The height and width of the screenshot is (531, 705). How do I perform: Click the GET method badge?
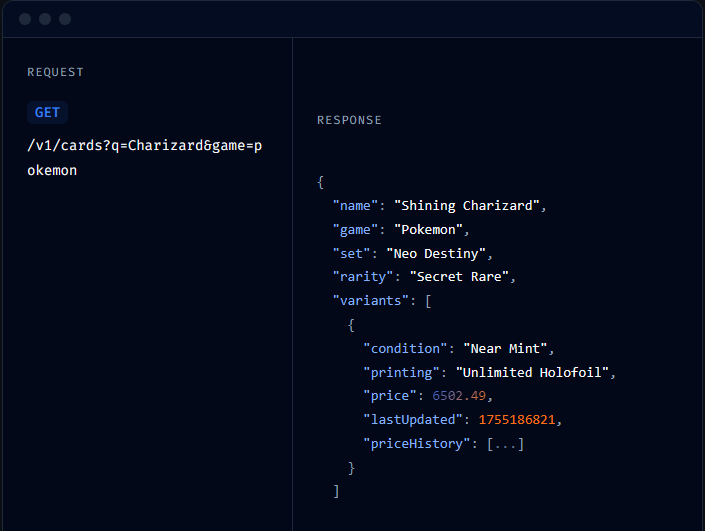[x=47, y=112]
